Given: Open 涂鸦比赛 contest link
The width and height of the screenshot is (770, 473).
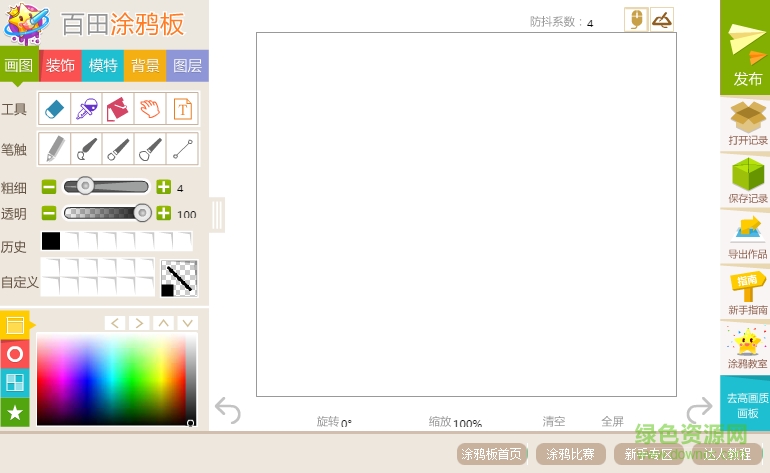Looking at the screenshot, I should (571, 454).
